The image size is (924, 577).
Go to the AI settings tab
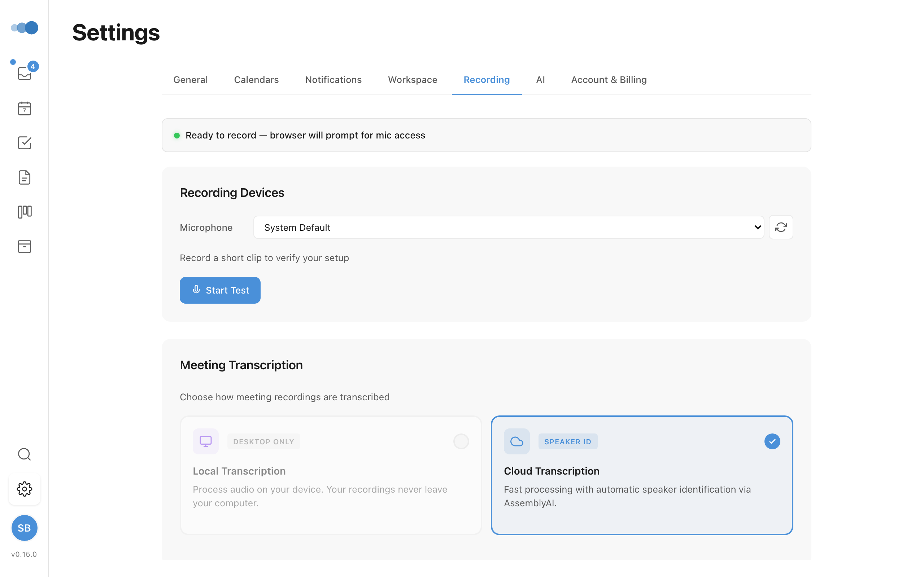[x=540, y=80]
